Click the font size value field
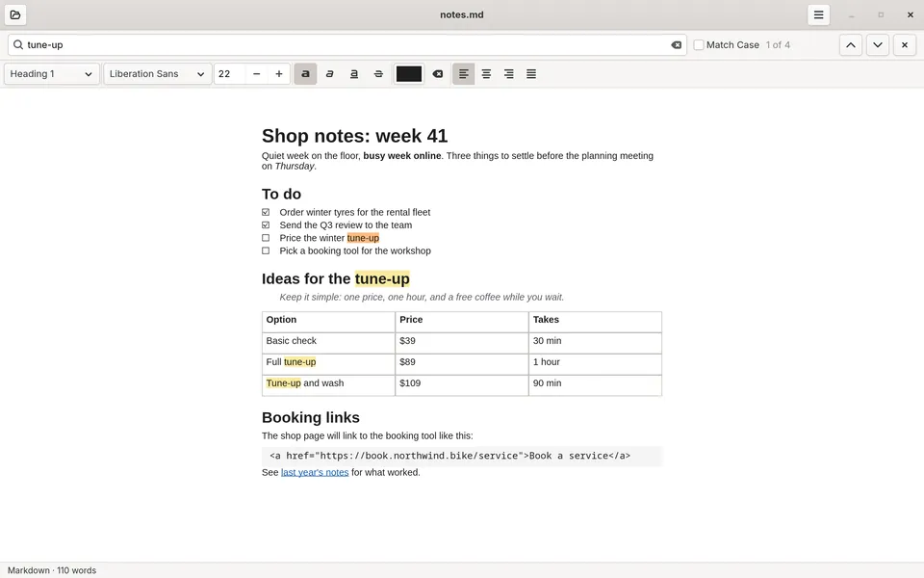Screen dimensions: 924x578 click(230, 74)
